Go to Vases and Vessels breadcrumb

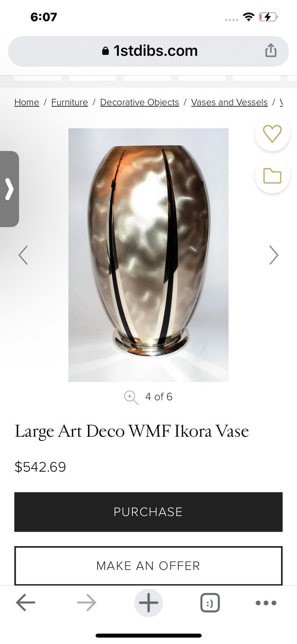click(229, 102)
